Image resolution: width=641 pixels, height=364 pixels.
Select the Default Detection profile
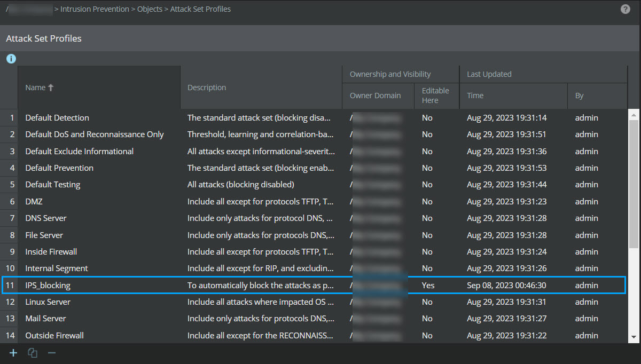click(57, 117)
